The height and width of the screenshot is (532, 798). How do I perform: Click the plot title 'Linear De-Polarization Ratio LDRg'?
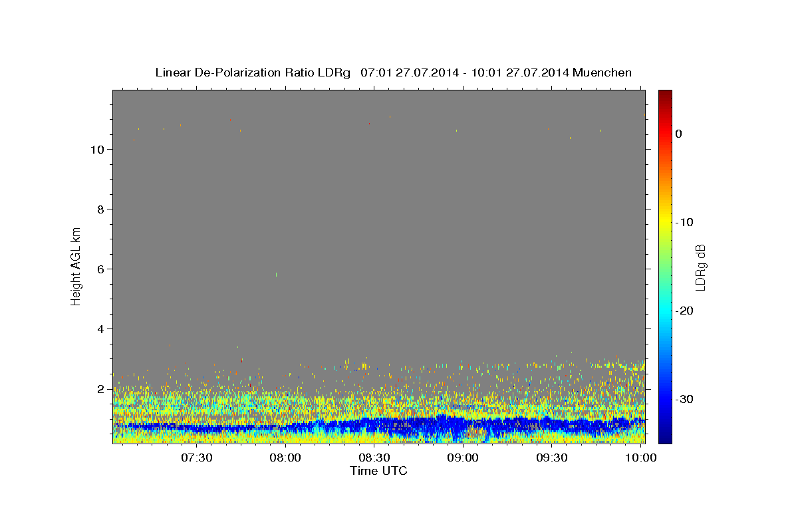[253, 72]
